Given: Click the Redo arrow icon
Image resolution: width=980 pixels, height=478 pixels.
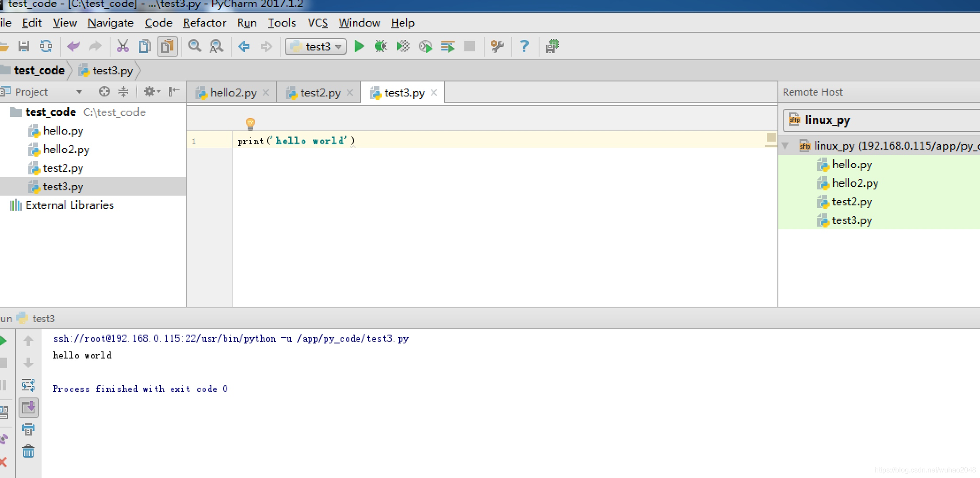Looking at the screenshot, I should (x=95, y=46).
